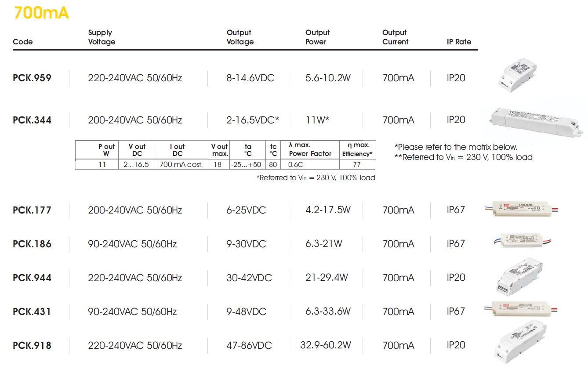Select the 700mA section heading
Screen dimensions: 588x373
point(41,13)
